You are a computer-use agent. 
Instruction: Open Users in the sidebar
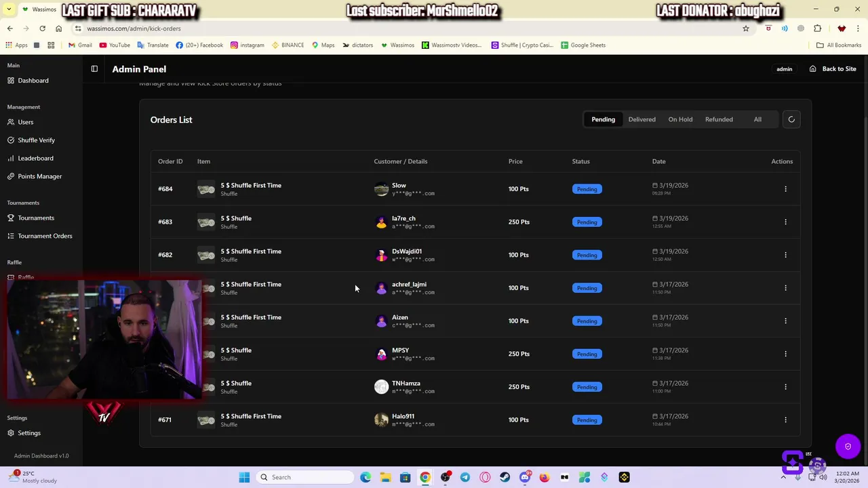(x=20, y=122)
